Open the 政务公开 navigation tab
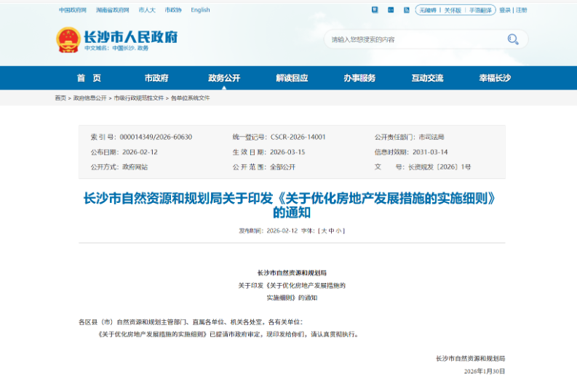 tap(223, 78)
